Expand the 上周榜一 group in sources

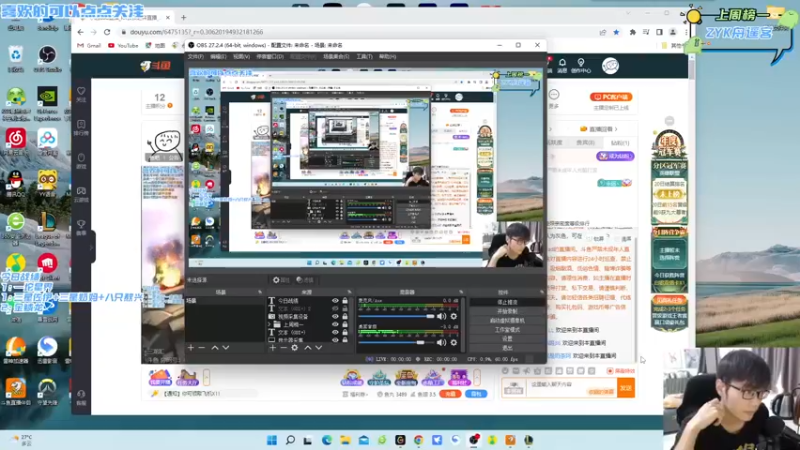269,324
